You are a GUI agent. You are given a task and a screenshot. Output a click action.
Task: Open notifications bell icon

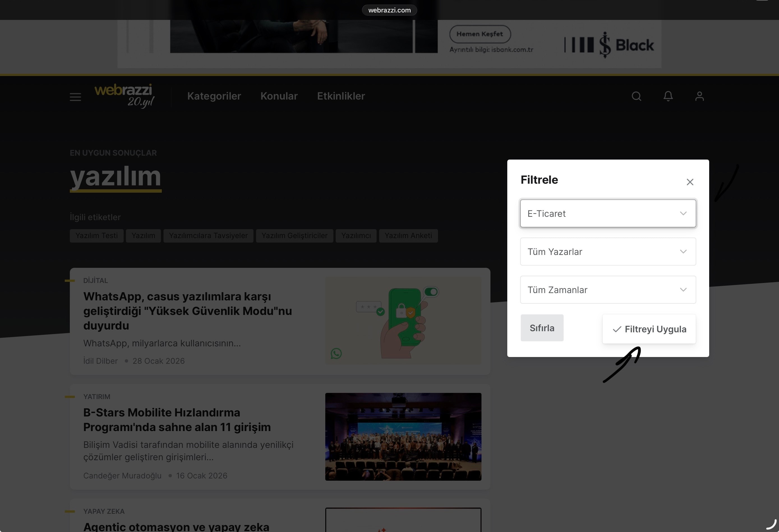(668, 96)
